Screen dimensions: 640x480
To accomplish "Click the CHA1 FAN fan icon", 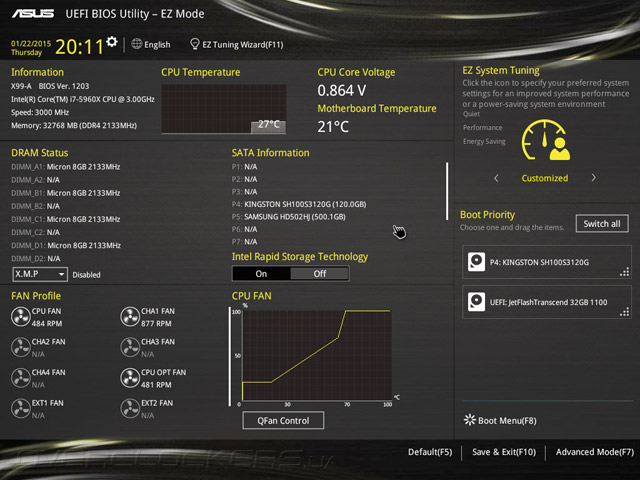I will tap(130, 317).
